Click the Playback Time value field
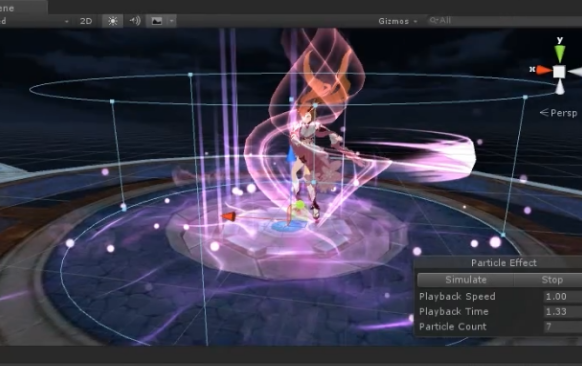Viewport: 582px width, 366px height. click(x=563, y=311)
